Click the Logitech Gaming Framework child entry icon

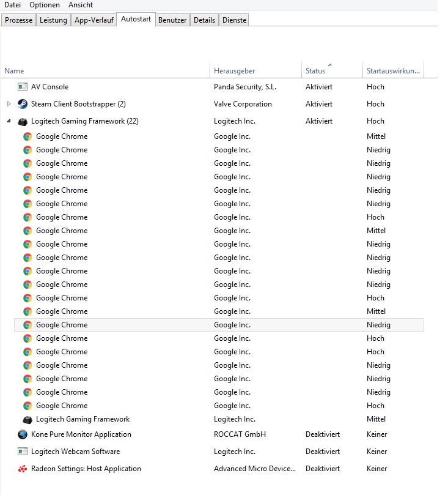[28, 419]
